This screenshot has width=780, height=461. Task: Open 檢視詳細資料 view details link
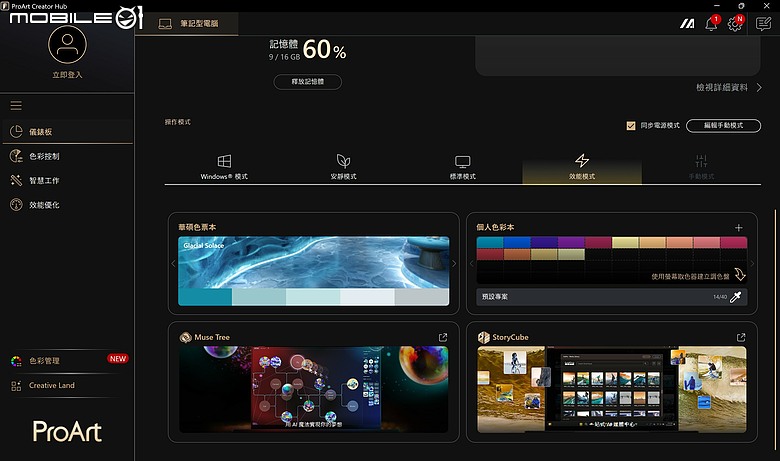coord(729,88)
